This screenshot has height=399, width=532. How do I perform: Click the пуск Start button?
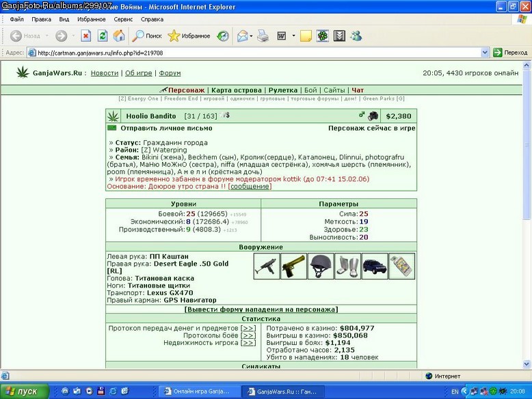(x=24, y=391)
